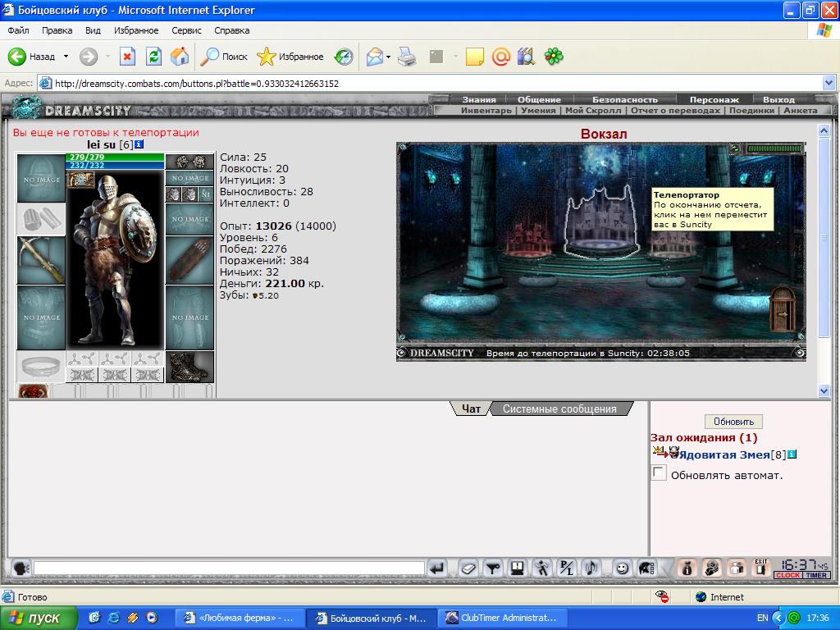Click the green ICQ flower icon

click(554, 57)
